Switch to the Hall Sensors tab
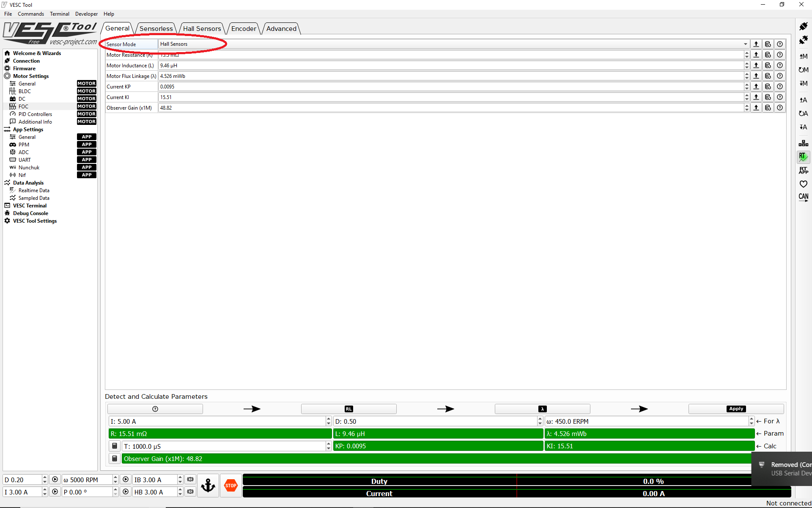 tap(202, 29)
